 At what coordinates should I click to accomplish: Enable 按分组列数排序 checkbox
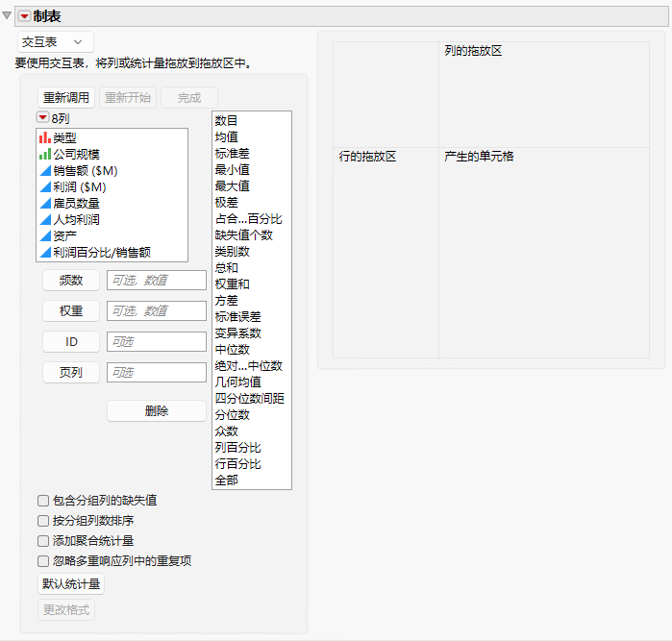43,521
